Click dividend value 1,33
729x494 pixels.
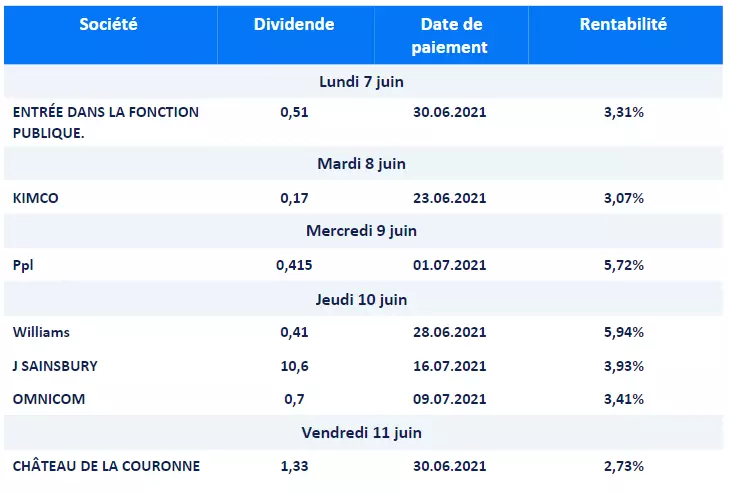pos(294,466)
